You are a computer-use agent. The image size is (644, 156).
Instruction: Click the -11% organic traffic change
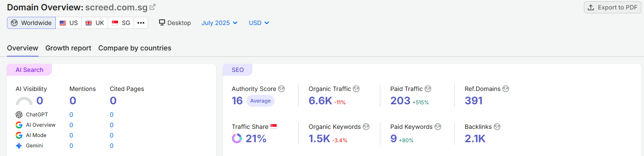340,103
